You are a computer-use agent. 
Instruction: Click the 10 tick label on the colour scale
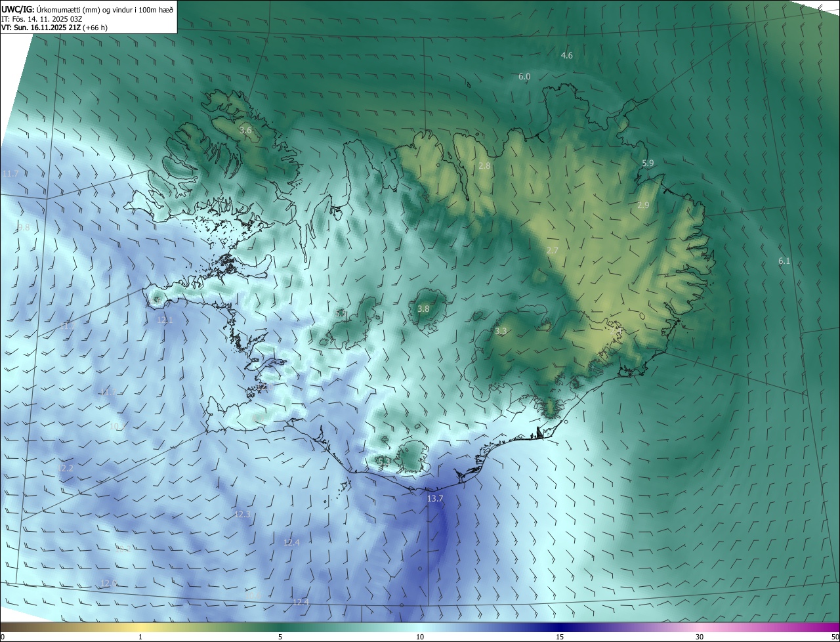pyautogui.click(x=420, y=637)
